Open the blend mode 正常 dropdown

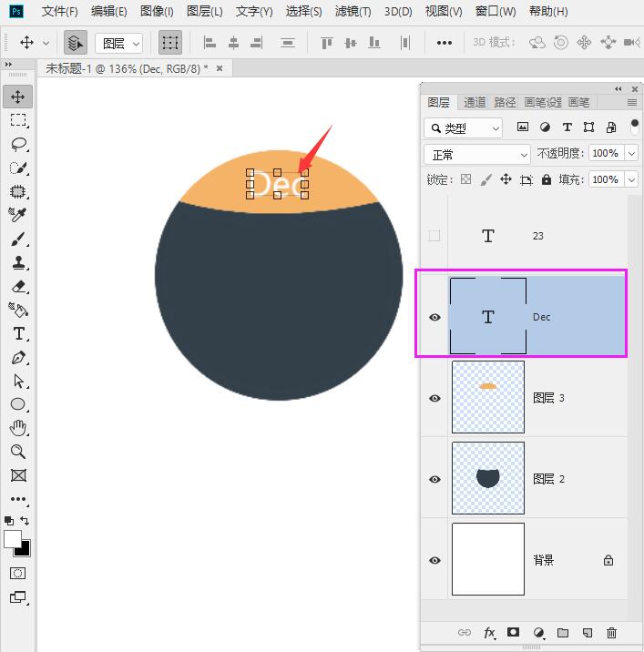(x=477, y=155)
